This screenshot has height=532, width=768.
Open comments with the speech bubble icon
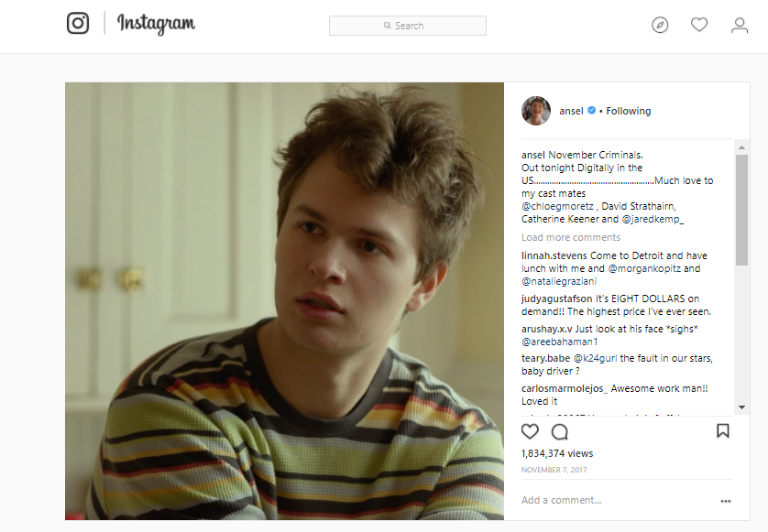point(559,430)
